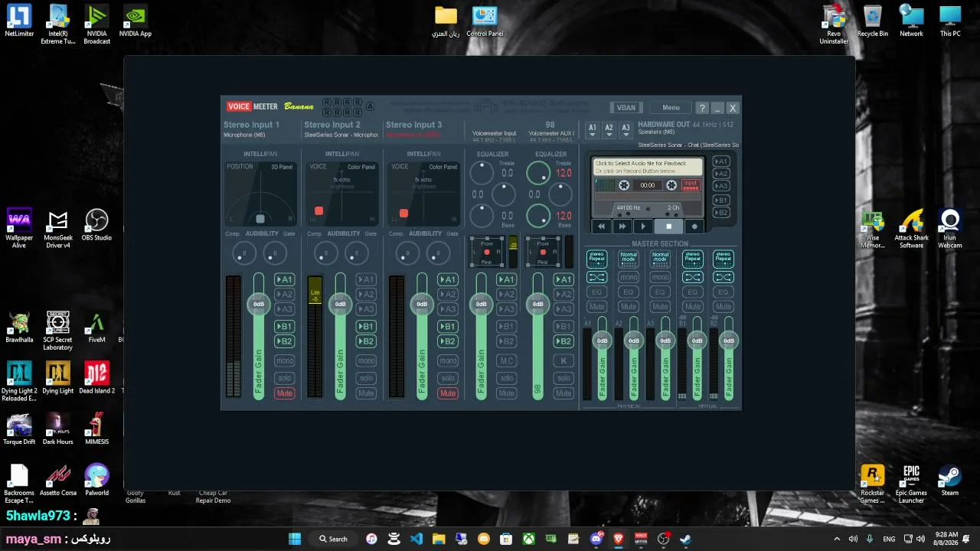Launch Dead Island 2 desktop icon

click(x=96, y=377)
